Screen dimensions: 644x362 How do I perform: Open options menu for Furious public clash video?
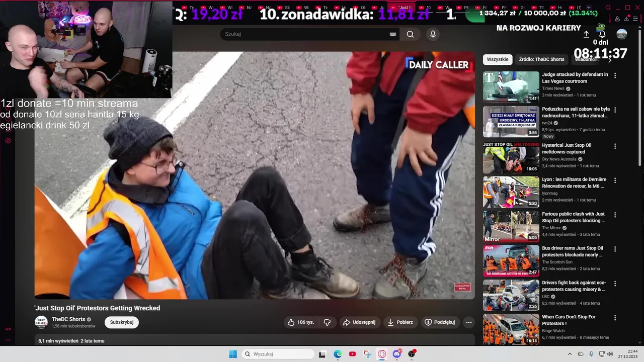[615, 215]
